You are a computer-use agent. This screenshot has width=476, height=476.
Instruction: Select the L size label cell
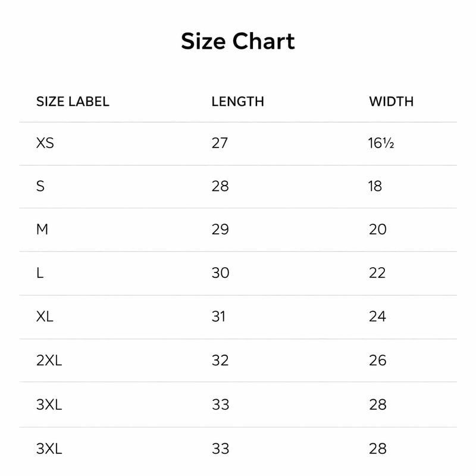click(x=40, y=273)
